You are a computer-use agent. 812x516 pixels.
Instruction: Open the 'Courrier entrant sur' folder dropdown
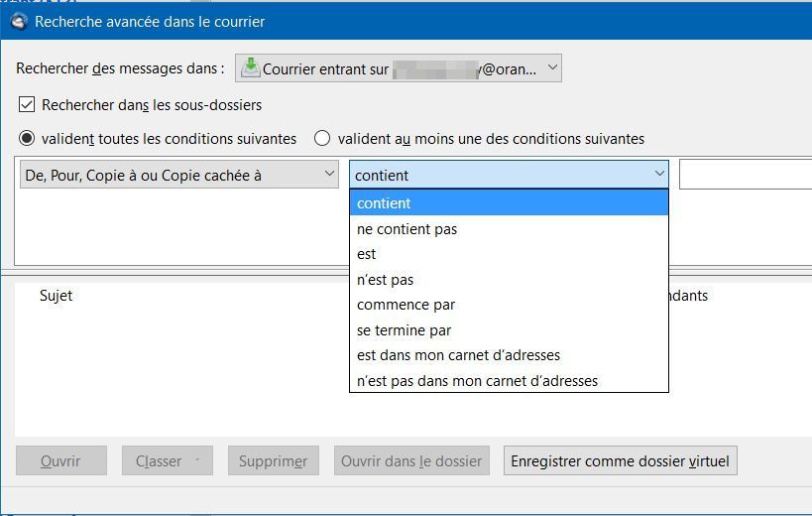[399, 68]
